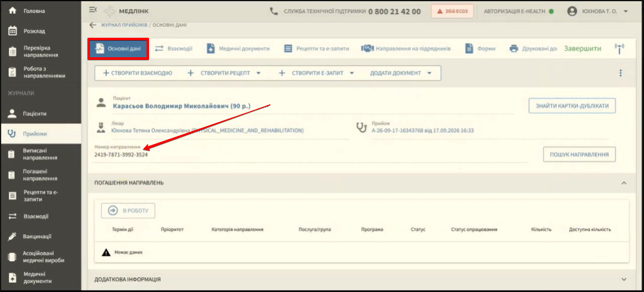Click the stethoscope icon beside Прийом
Screen dimensions: 644x292
pos(362,127)
